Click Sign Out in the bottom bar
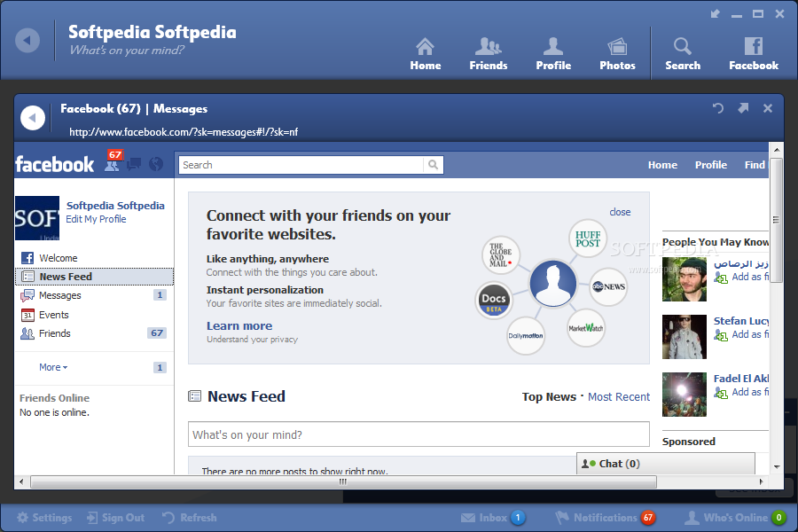Screen dimensions: 798x532 [115, 518]
